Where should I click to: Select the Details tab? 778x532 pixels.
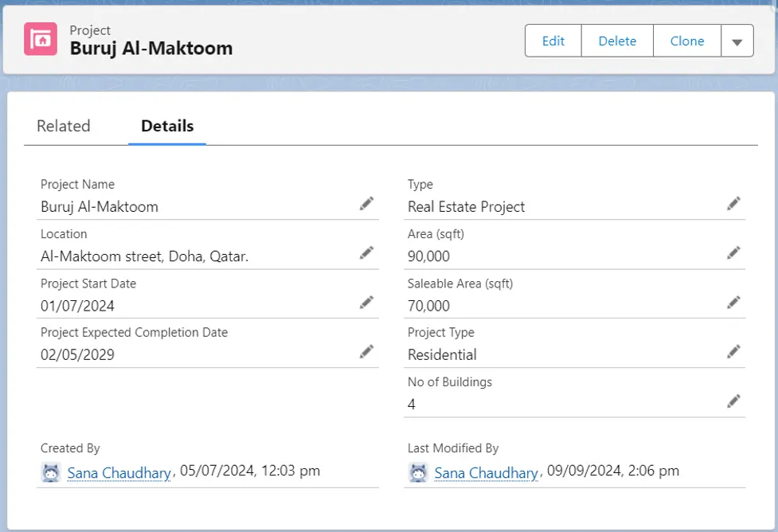tap(167, 126)
